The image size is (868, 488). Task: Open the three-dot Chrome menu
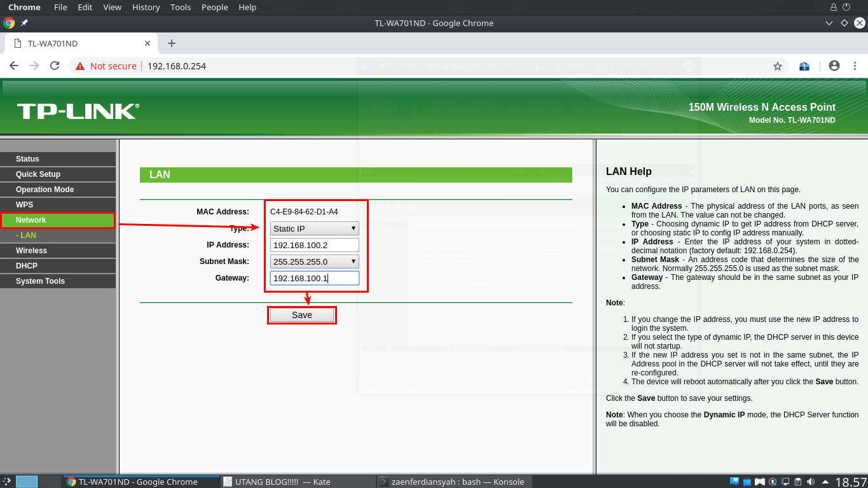tap(855, 66)
